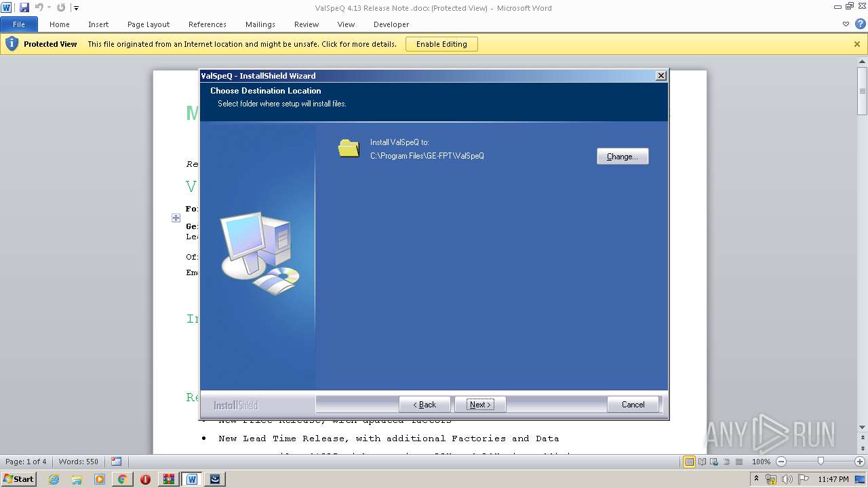Open the Undo history dropdown arrow

pyautogui.click(x=49, y=8)
